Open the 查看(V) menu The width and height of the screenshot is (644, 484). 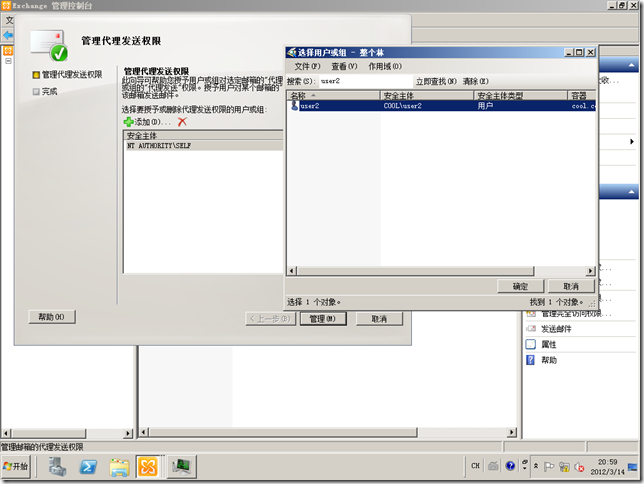344,66
